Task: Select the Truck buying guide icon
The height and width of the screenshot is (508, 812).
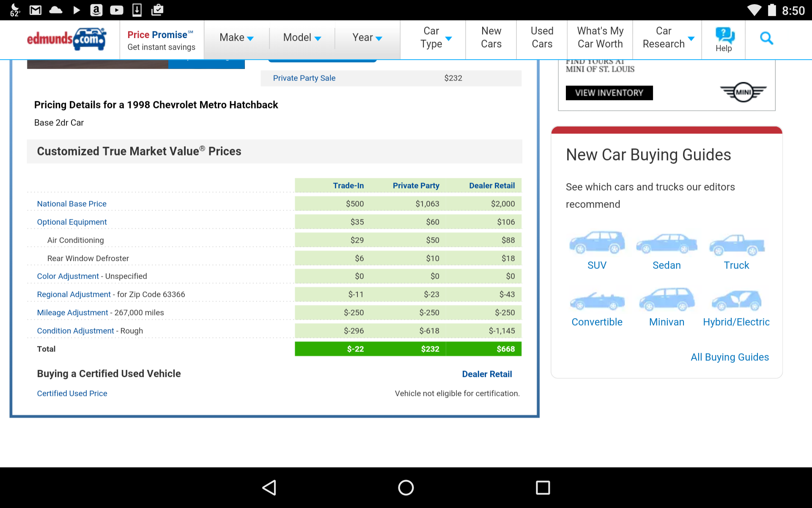Action: pyautogui.click(x=736, y=244)
